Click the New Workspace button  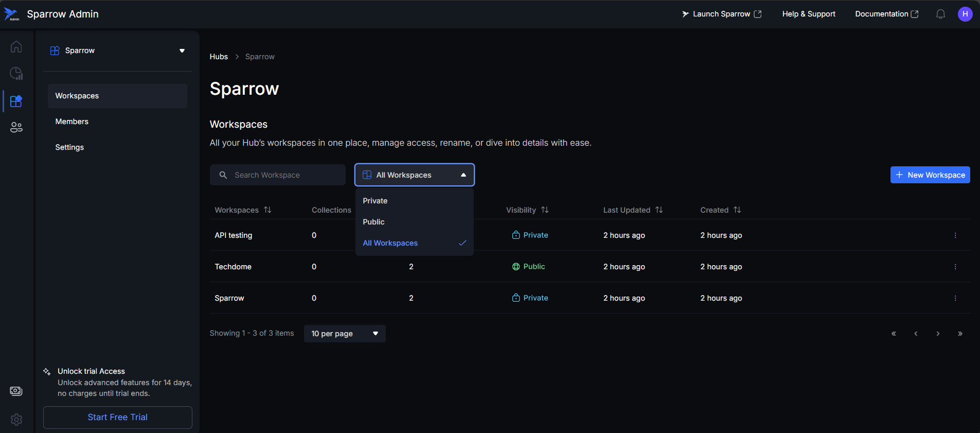(930, 175)
